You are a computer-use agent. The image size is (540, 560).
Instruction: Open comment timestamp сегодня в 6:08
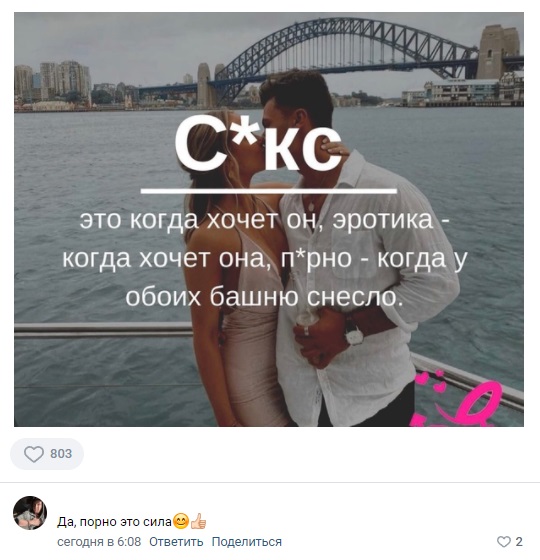(99, 542)
